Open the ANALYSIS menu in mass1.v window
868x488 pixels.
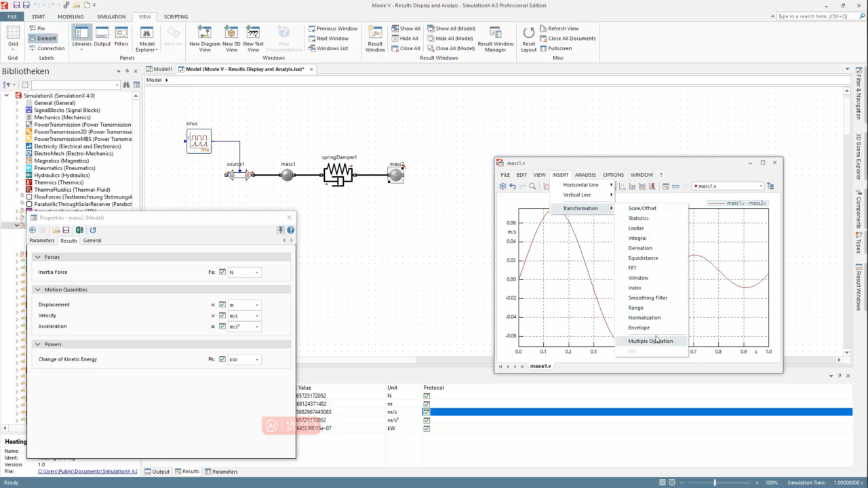[x=585, y=175]
